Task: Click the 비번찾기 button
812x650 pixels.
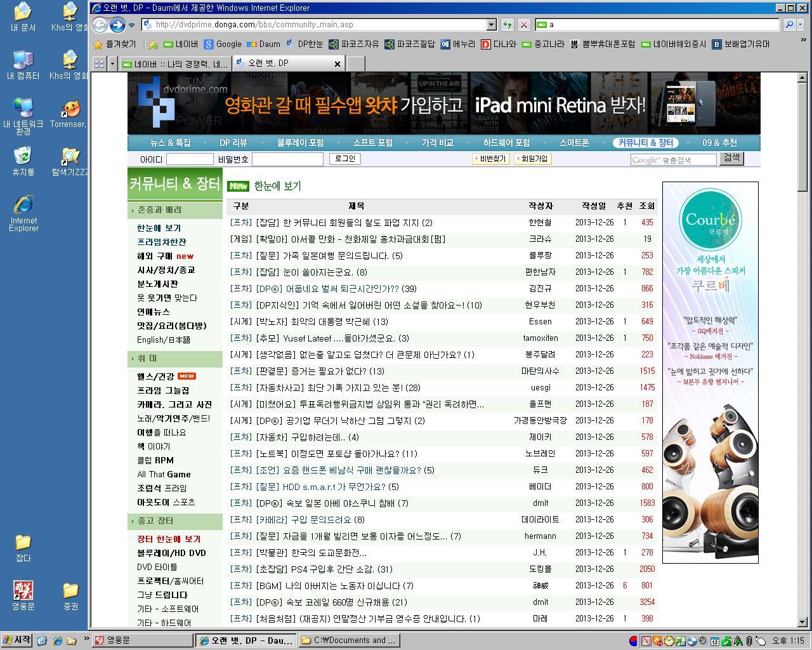Action: click(492, 159)
